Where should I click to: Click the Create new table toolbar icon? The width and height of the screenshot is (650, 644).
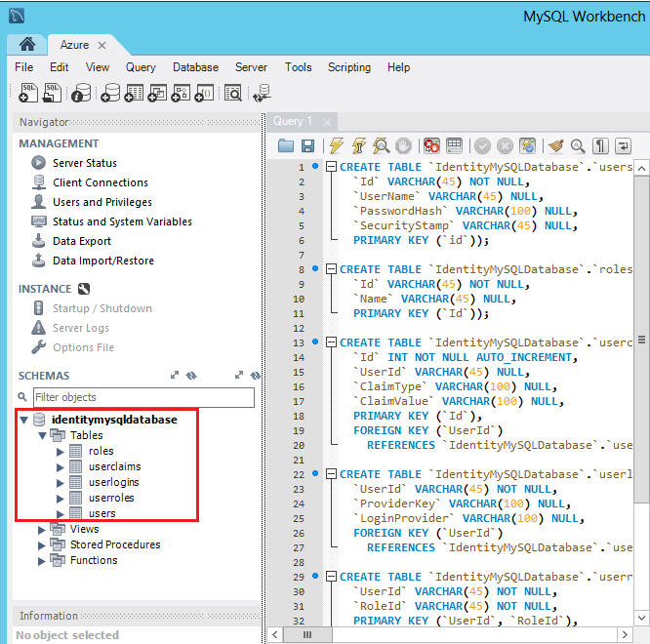pos(134,93)
